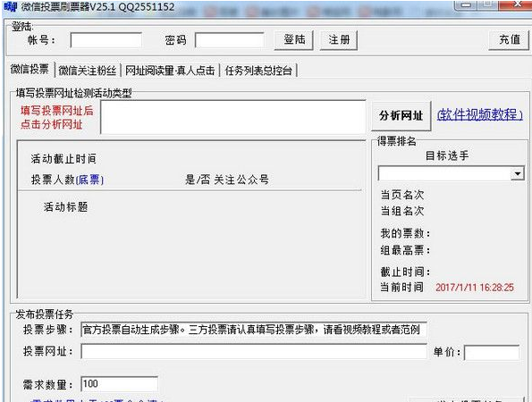532x402 pixels.
Task: Click the 当组名次 label
Action: tap(402, 211)
